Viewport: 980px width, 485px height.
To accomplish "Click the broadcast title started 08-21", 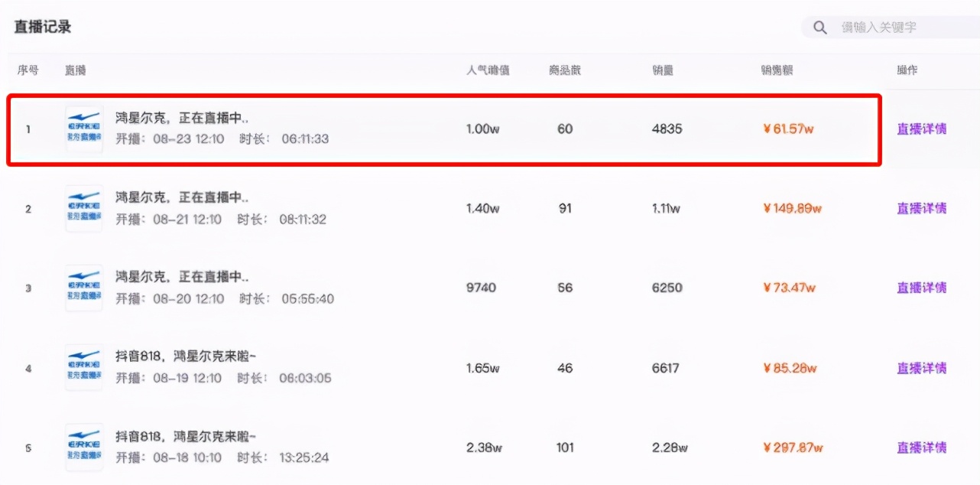I will pos(182,197).
